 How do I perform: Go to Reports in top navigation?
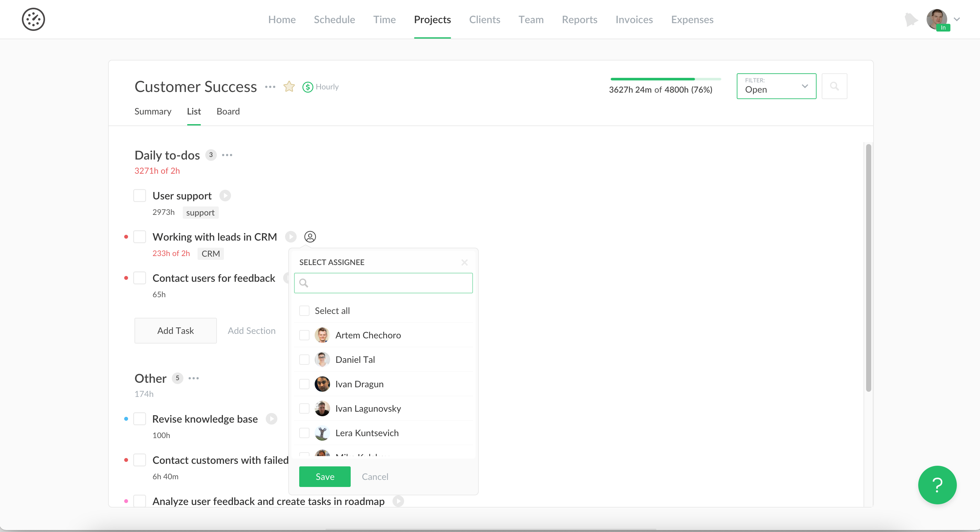(x=579, y=19)
